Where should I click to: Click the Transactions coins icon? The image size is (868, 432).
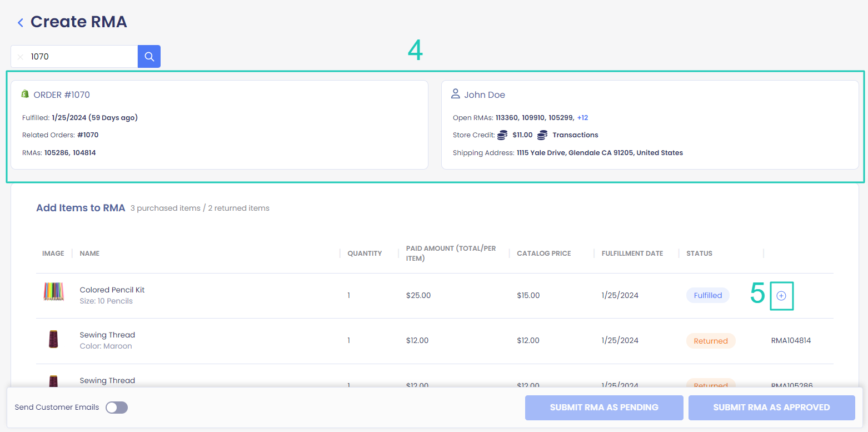[542, 135]
